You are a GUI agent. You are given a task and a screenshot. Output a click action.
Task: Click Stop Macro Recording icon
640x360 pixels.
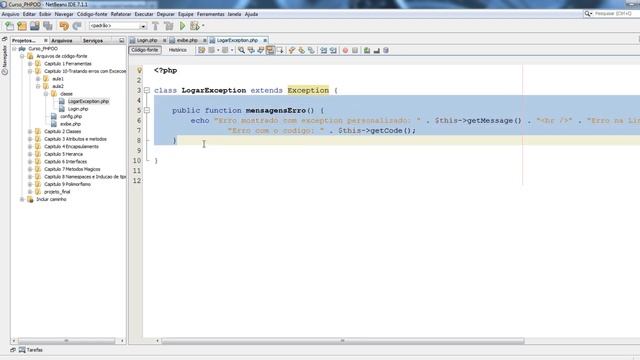coord(355,50)
